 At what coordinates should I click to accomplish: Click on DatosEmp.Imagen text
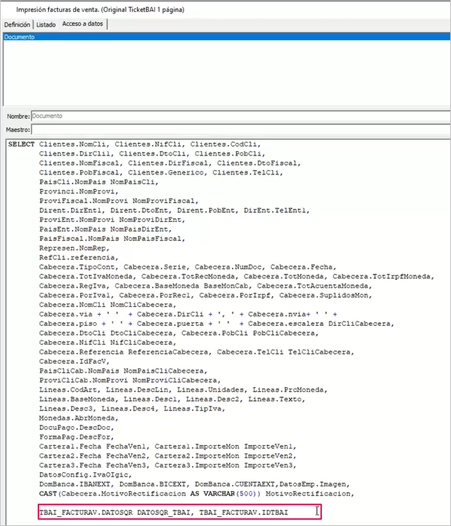point(314,484)
